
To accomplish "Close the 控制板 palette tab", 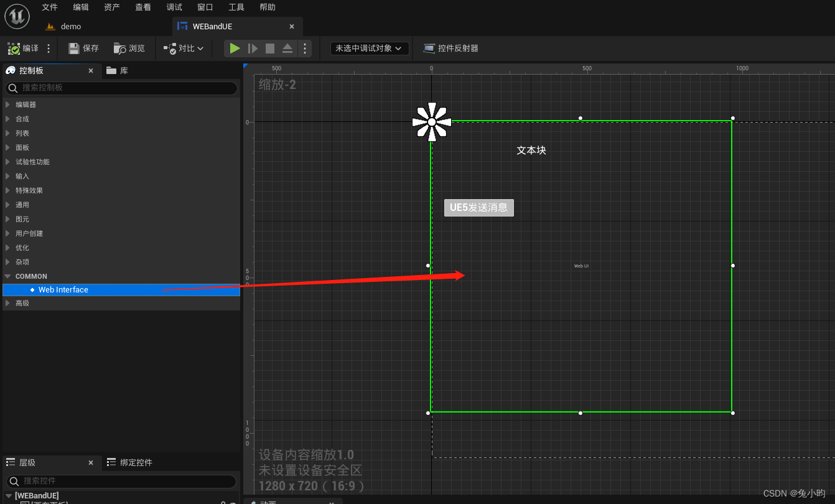I will [x=91, y=71].
